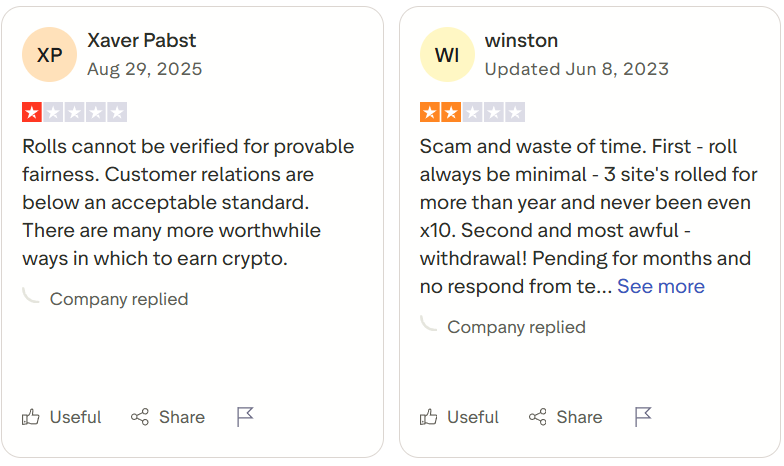Click the Aug 29, 2025 review date
This screenshot has height=466, width=784.
click(144, 69)
